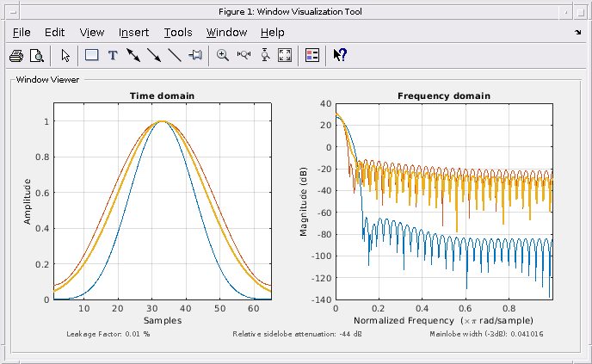Select the Insert Line tool
This screenshot has width=592, height=364.
(175, 55)
